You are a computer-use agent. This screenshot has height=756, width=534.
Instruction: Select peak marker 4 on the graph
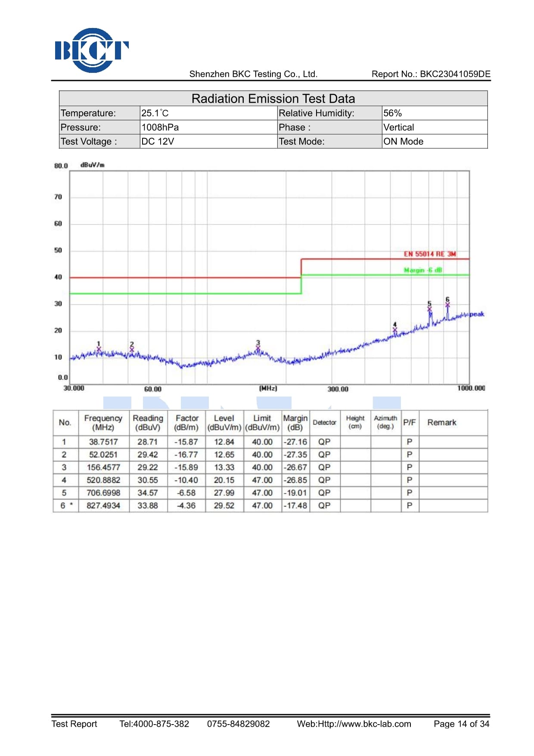pyautogui.click(x=395, y=329)
